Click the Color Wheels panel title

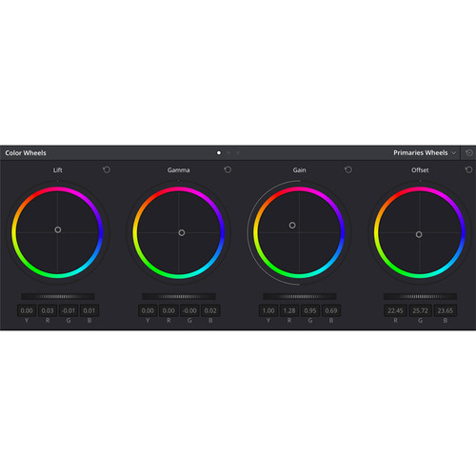pos(26,153)
